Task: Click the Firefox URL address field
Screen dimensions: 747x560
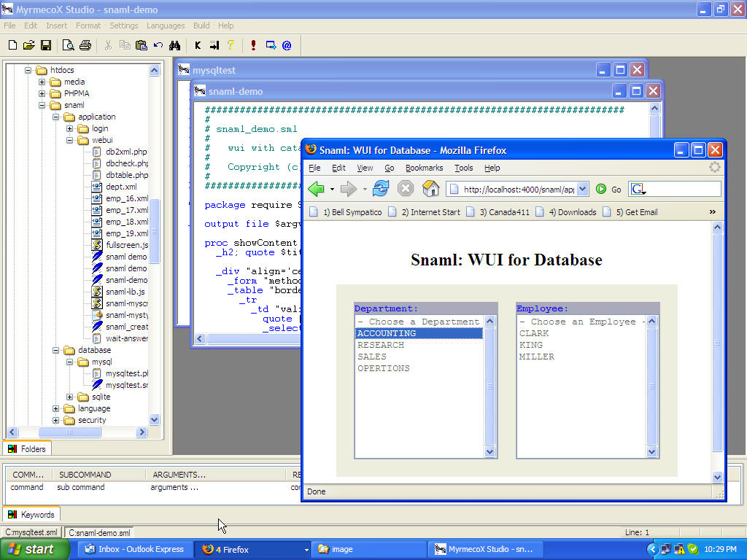Action: pyautogui.click(x=519, y=189)
